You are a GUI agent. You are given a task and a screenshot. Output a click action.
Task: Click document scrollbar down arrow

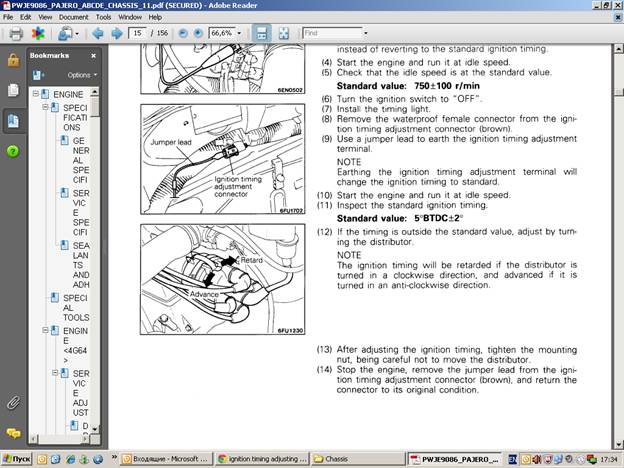point(618,444)
